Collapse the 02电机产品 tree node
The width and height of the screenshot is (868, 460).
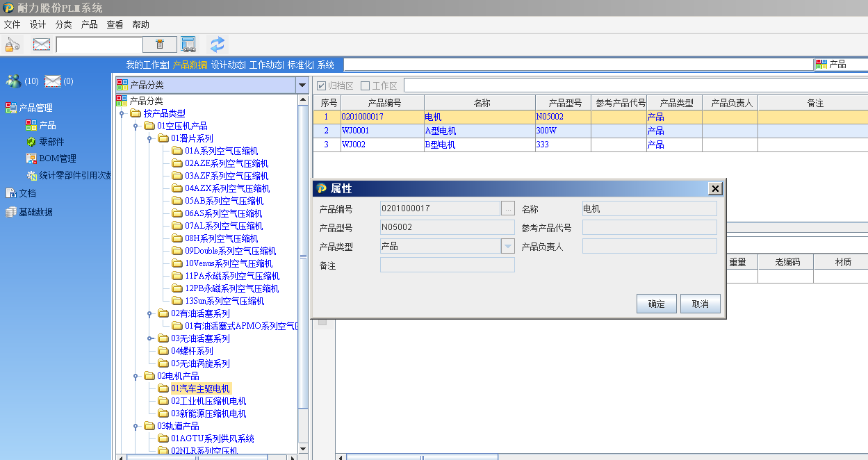coord(136,376)
